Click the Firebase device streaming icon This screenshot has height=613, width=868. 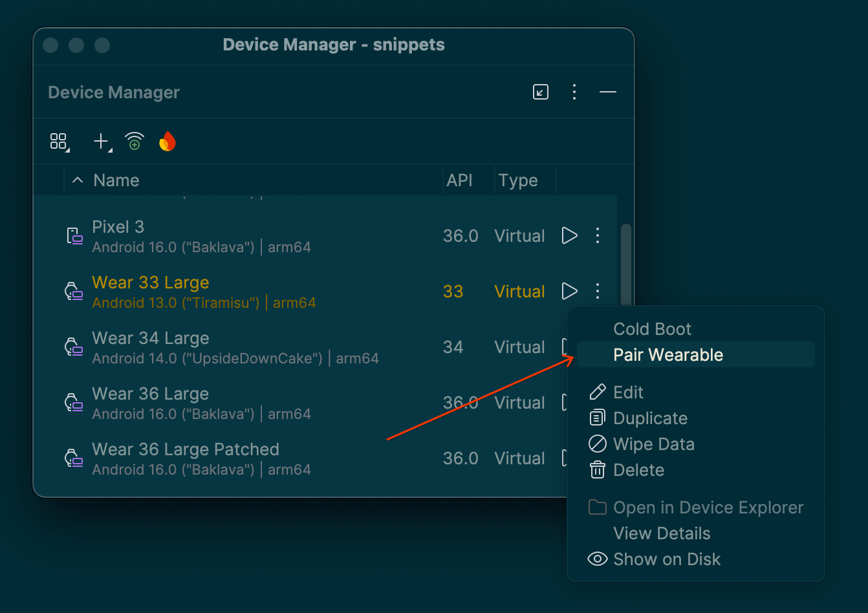167,141
